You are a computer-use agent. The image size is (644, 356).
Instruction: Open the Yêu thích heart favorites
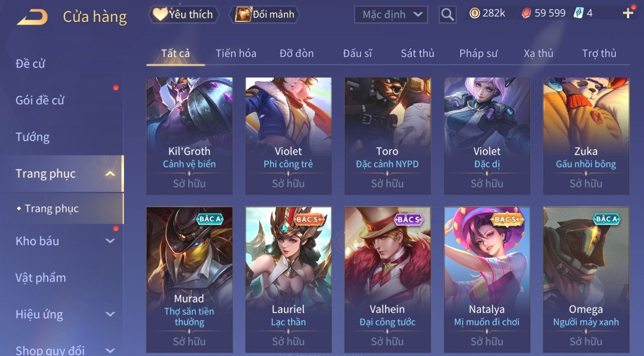pos(183,15)
